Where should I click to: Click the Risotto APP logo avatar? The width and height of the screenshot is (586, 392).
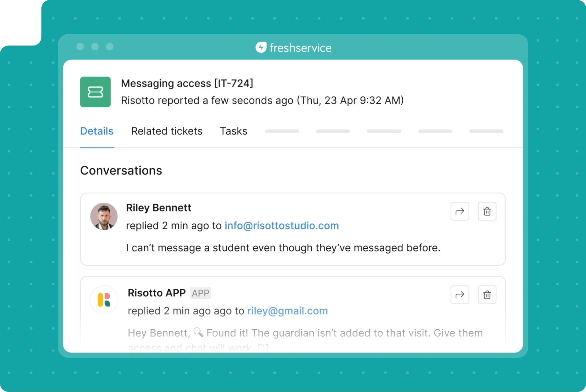click(104, 300)
